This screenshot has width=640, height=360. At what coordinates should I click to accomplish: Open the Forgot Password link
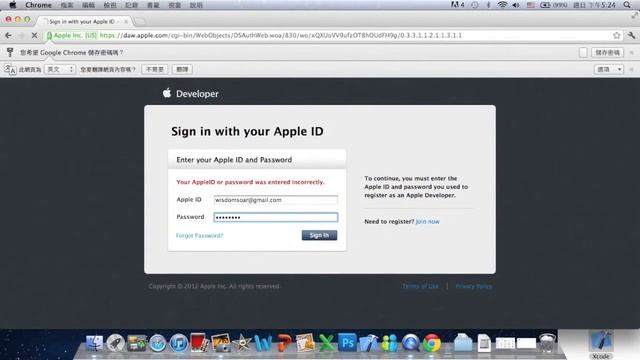200,236
